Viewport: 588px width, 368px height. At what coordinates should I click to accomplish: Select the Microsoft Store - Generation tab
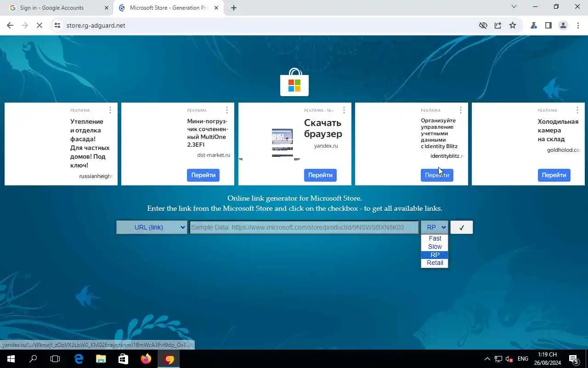pyautogui.click(x=168, y=8)
